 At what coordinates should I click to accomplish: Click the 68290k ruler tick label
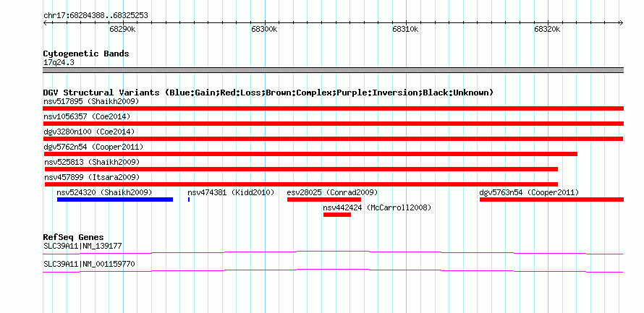(x=123, y=30)
